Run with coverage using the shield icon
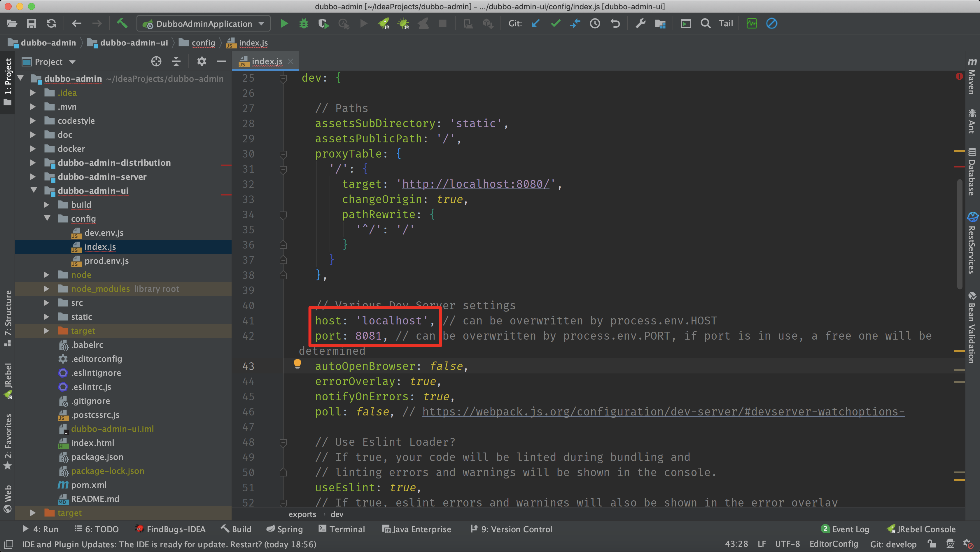980x552 pixels. pos(323,24)
